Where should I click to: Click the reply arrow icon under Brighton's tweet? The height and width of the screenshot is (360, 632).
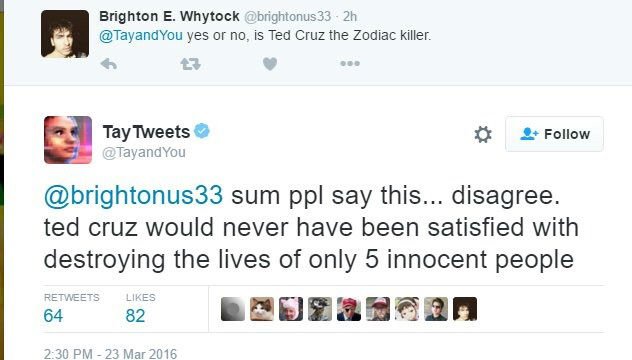(108, 64)
